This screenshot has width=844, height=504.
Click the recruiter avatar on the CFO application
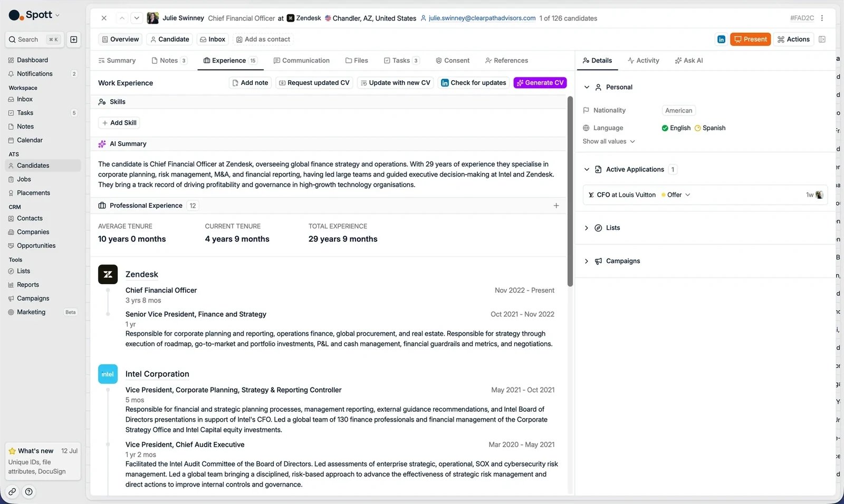tap(819, 195)
